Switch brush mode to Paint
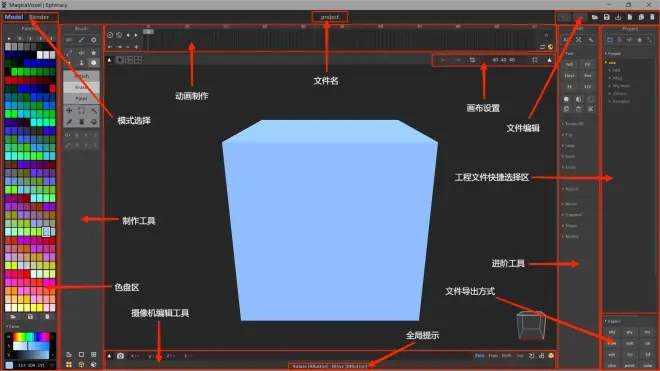The width and height of the screenshot is (660, 371). tap(82, 98)
